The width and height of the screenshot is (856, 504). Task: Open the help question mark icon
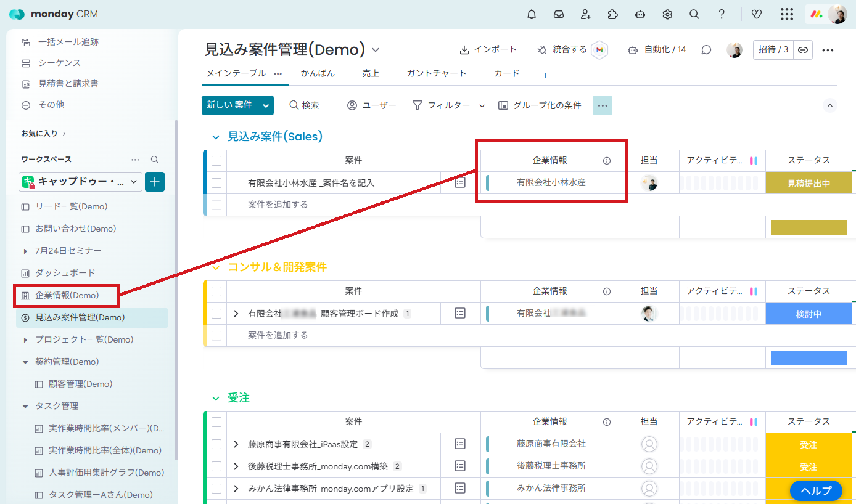(x=722, y=14)
